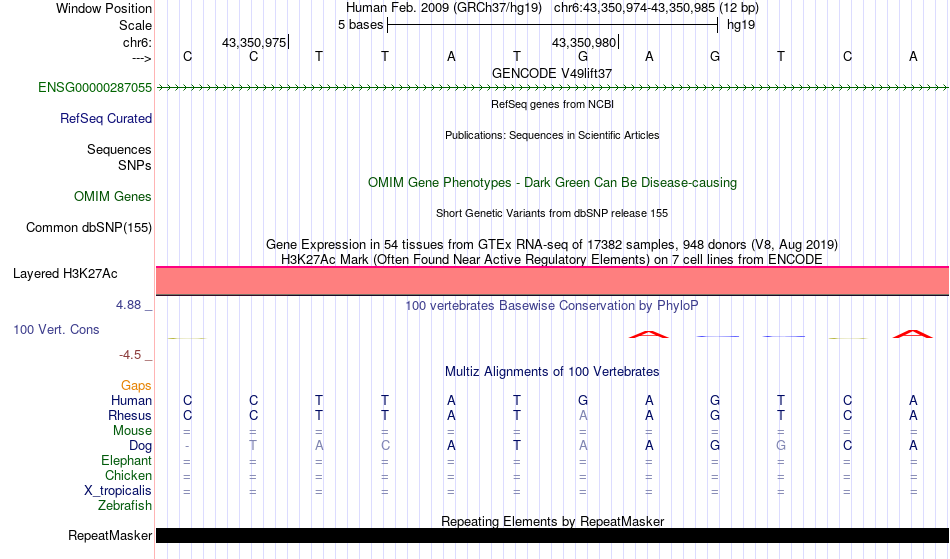Open 'Basewise Conservation by PhyloP' title
Viewport: 950px width, 559px height.
click(552, 305)
